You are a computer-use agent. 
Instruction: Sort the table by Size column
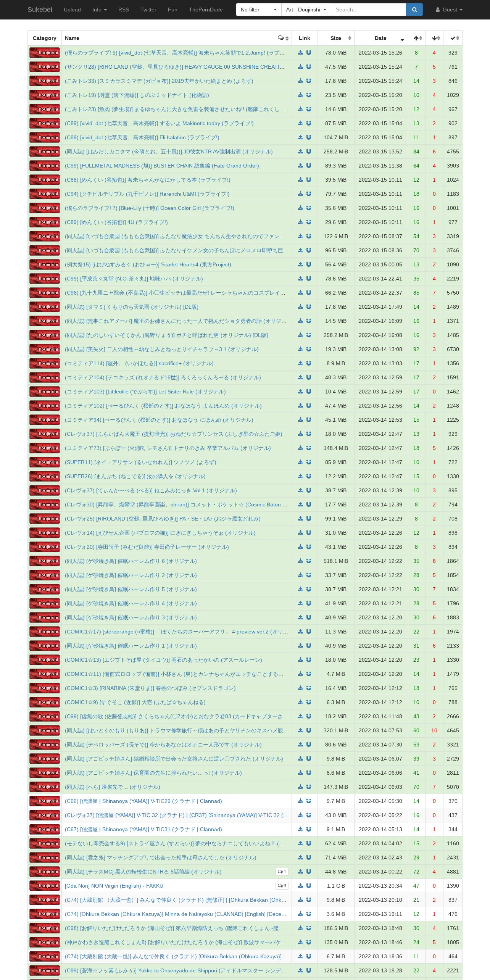[x=336, y=38]
